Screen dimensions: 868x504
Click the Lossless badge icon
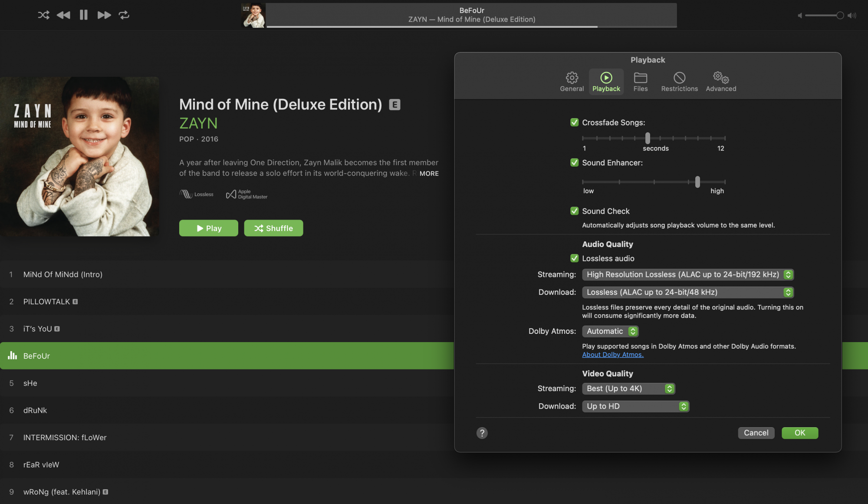click(196, 194)
